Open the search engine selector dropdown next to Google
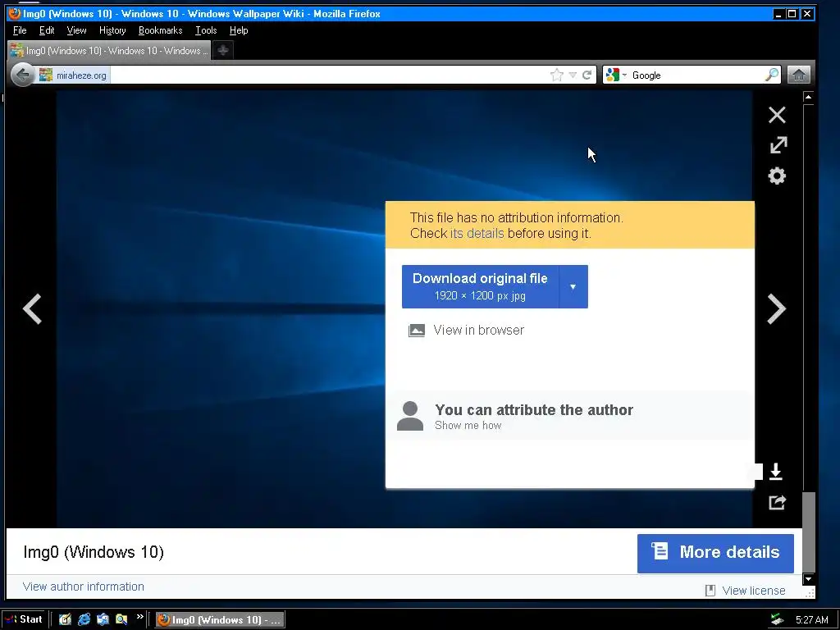The width and height of the screenshot is (840, 630). click(x=624, y=75)
